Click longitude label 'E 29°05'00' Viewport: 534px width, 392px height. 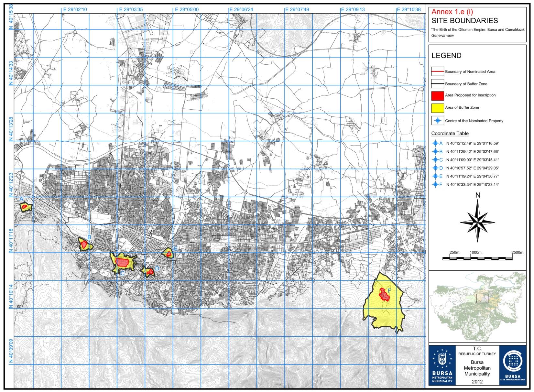pyautogui.click(x=187, y=10)
